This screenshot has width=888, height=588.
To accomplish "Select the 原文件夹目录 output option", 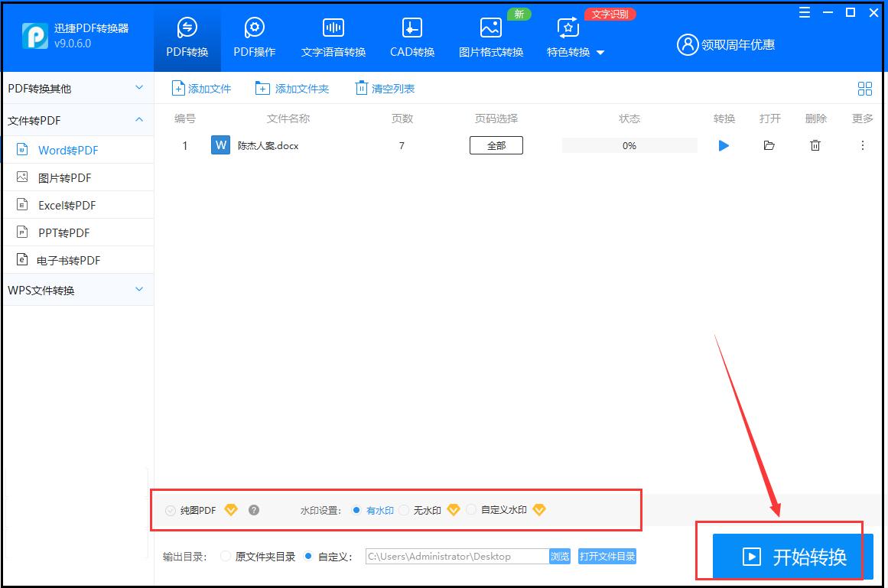I will click(x=226, y=557).
